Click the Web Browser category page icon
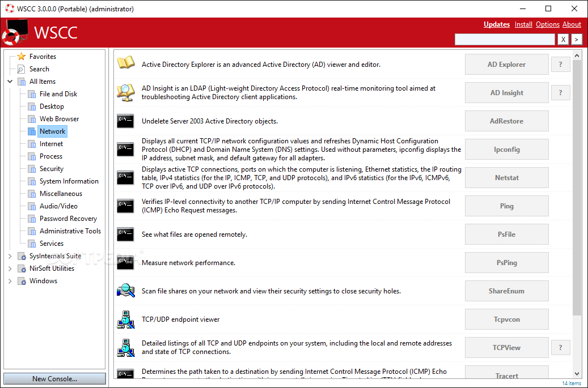The width and height of the screenshot is (588, 388). (x=32, y=119)
